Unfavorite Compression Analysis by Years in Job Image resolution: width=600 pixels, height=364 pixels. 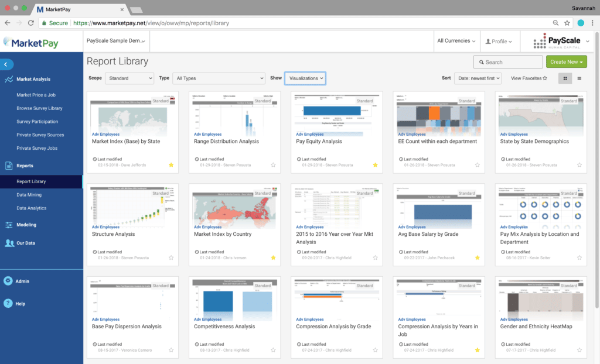(x=477, y=350)
